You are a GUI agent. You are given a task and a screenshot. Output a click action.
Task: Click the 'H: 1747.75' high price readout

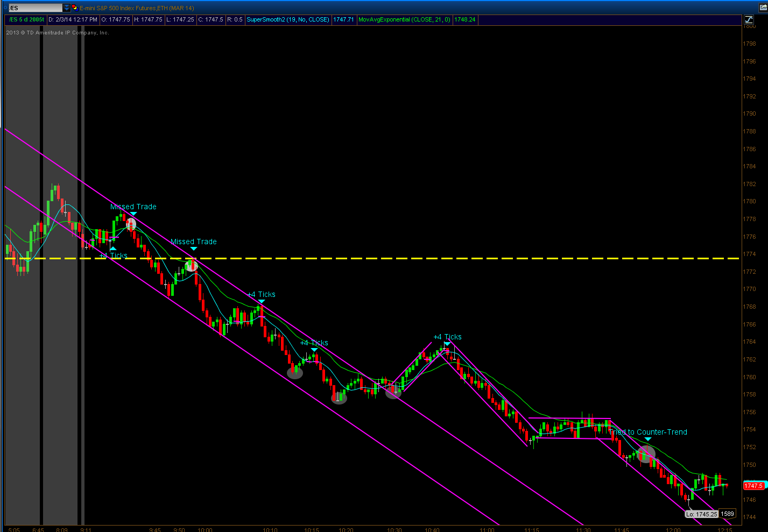pyautogui.click(x=148, y=20)
